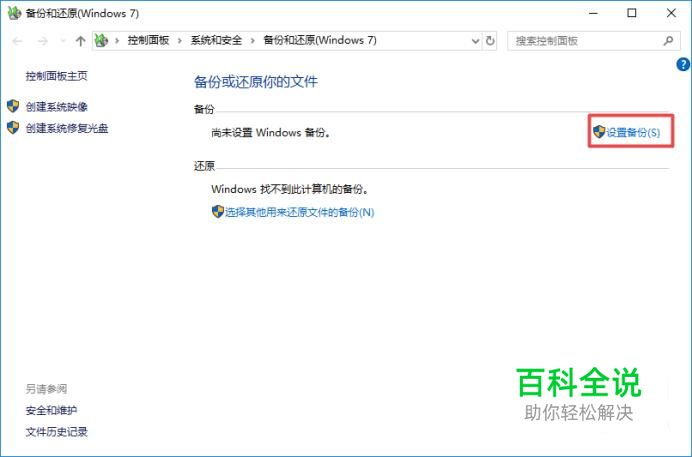Minimize the 备份和还原 window
The width and height of the screenshot is (692, 457).
point(593,13)
